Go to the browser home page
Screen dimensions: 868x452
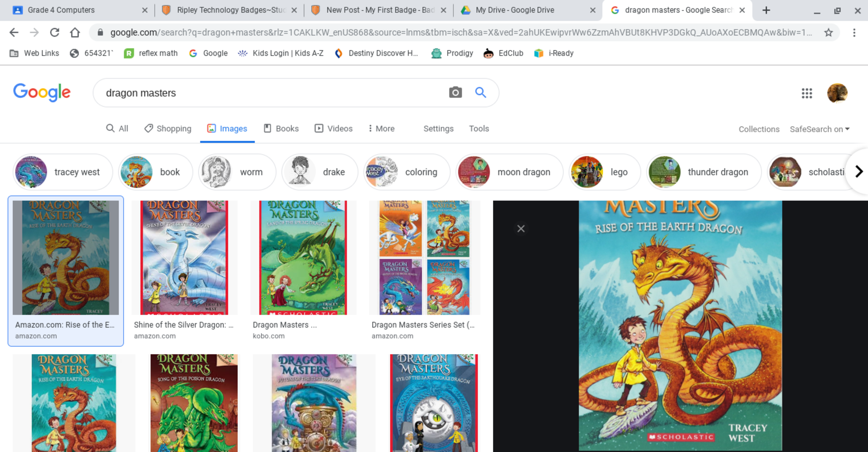coord(75,33)
